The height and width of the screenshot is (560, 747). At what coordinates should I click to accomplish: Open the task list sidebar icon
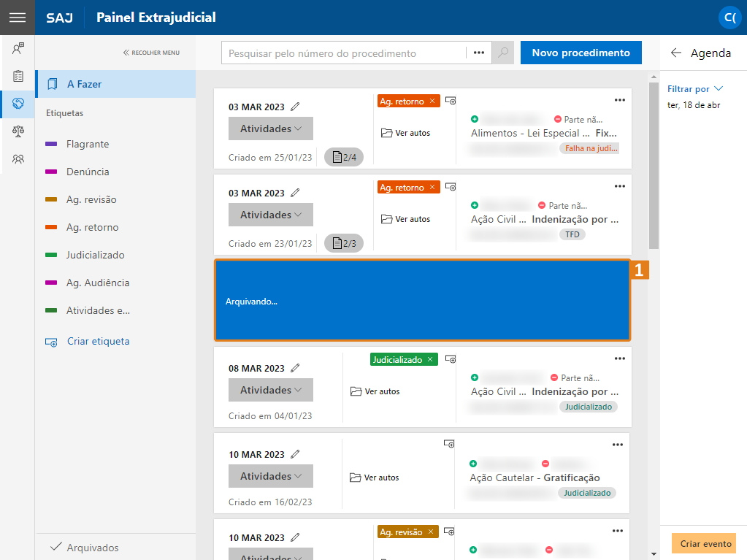[18, 76]
